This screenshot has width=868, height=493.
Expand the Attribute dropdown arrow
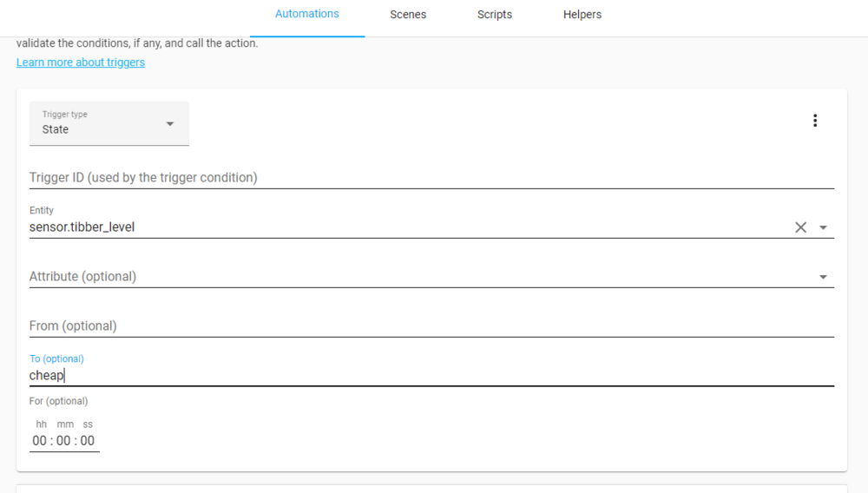click(823, 277)
